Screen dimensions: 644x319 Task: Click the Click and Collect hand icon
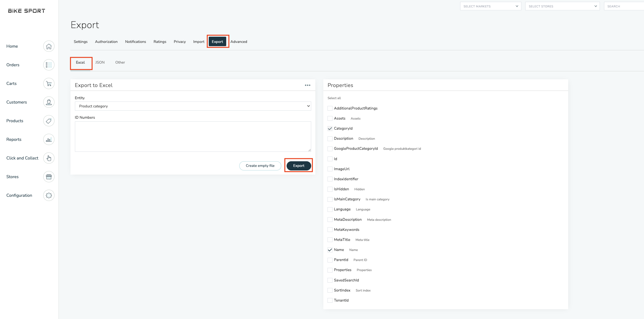click(x=49, y=158)
